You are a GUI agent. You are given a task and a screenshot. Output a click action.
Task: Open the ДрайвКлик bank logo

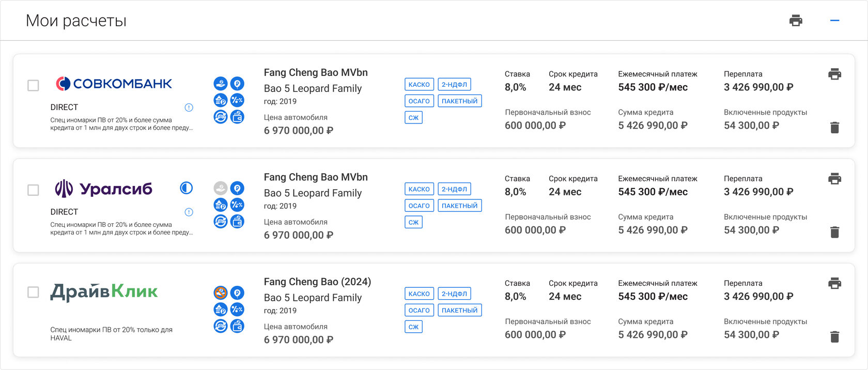pos(104,292)
